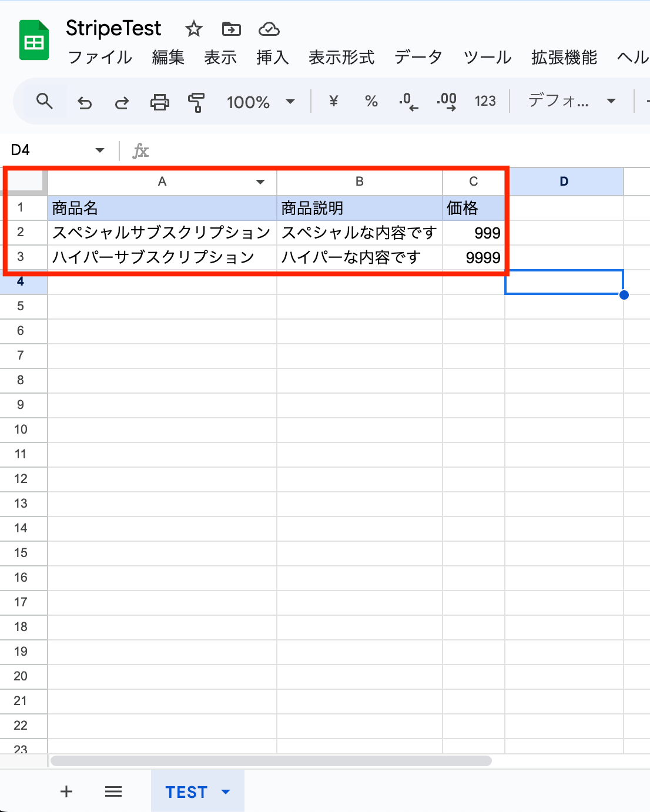Star the StripeTest document
The height and width of the screenshot is (812, 650).
(193, 28)
